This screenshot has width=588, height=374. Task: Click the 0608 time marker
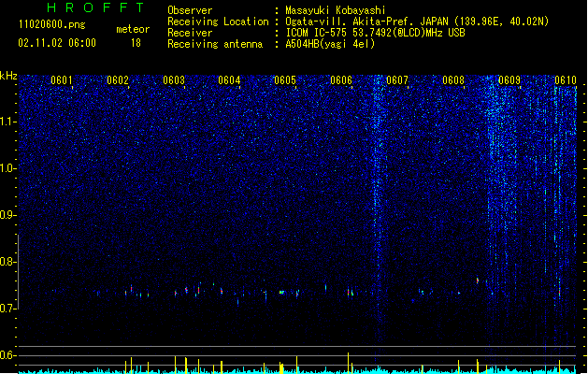pyautogui.click(x=453, y=80)
